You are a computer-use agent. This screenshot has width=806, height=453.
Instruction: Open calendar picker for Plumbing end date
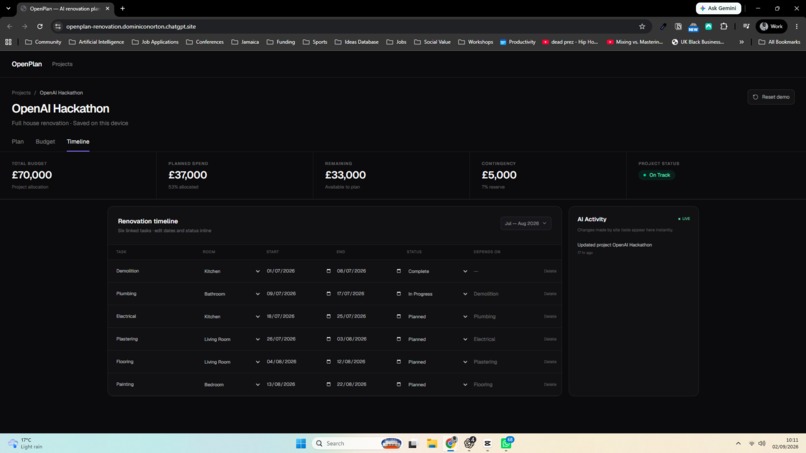[398, 294]
